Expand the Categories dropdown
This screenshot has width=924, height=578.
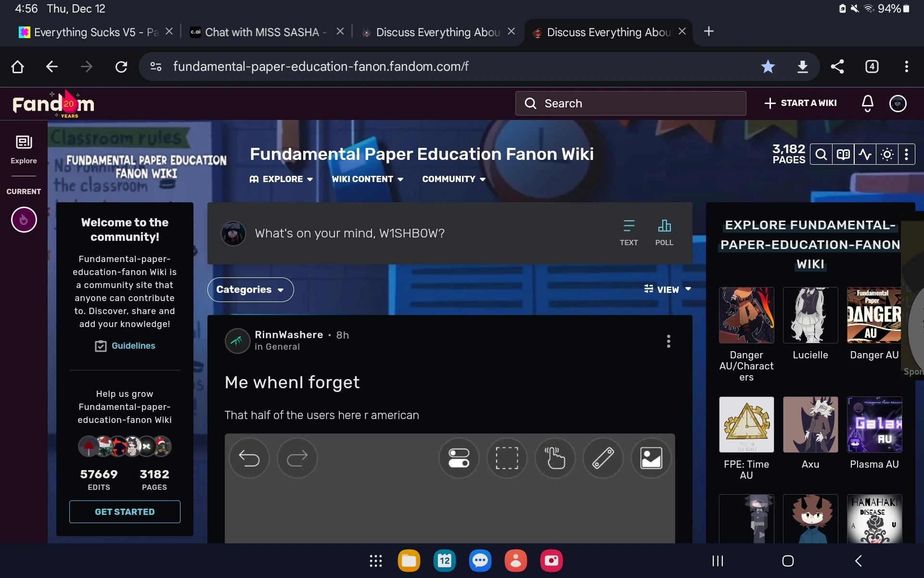click(250, 289)
